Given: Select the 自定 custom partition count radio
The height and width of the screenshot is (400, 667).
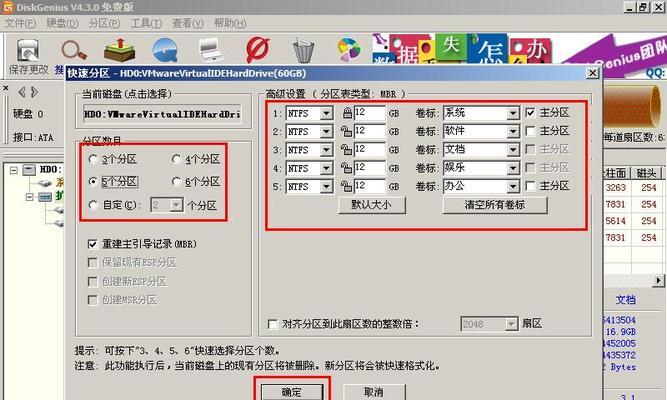Looking at the screenshot, I should (x=93, y=205).
